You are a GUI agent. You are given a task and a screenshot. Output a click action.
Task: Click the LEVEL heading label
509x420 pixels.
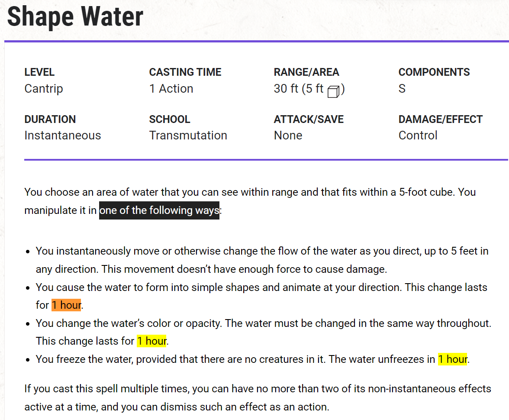tap(40, 72)
